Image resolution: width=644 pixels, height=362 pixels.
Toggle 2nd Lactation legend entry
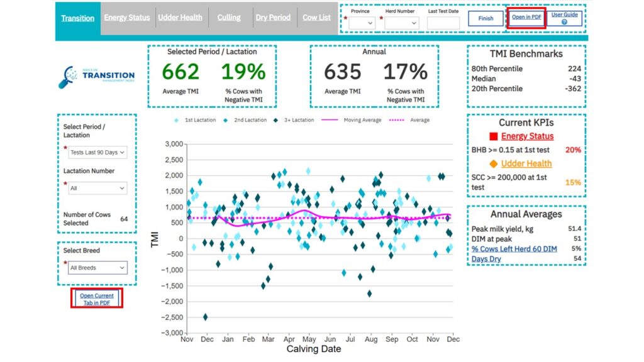tap(245, 120)
